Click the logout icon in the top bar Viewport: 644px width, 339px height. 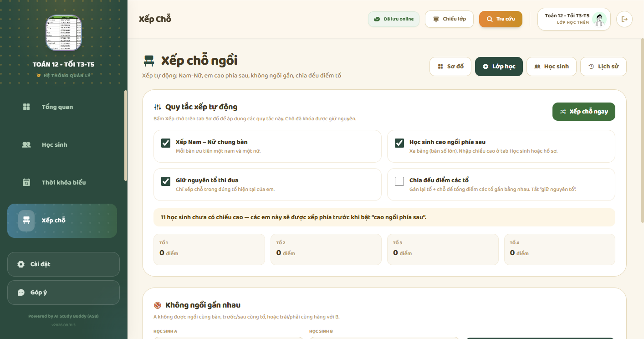624,19
